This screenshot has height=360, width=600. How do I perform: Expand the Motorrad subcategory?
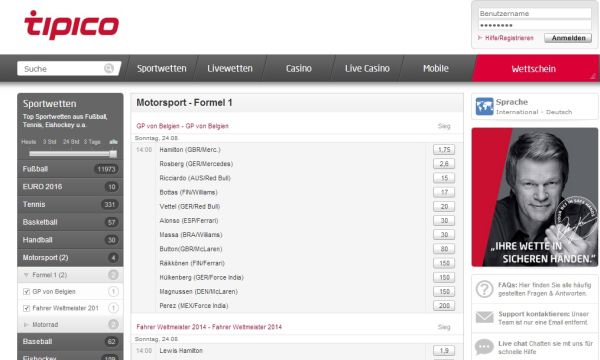pos(26,324)
